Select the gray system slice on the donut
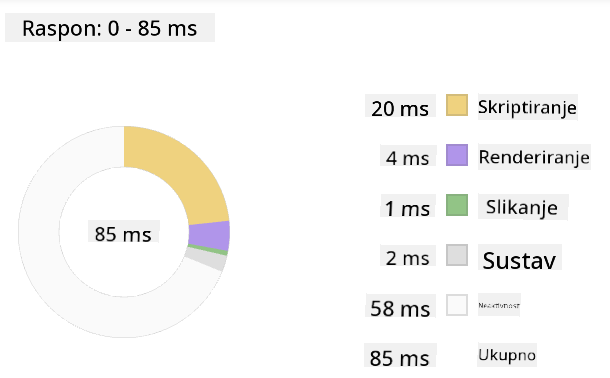Image resolution: width=610 pixels, height=378 pixels. coord(207,259)
